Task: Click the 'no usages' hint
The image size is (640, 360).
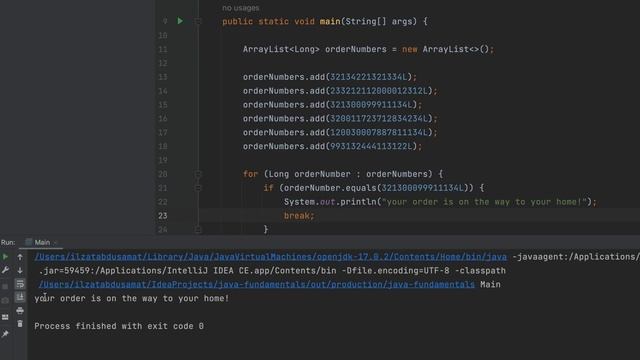Action: click(x=240, y=8)
